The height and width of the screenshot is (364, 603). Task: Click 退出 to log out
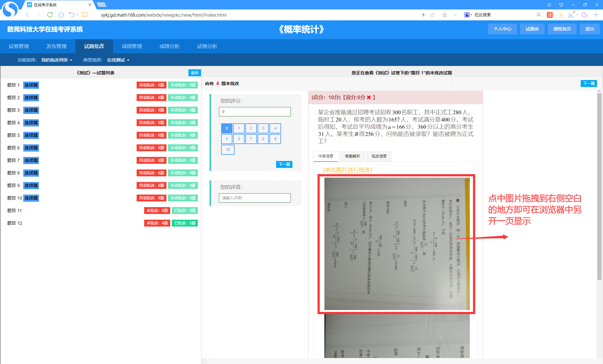[x=589, y=29]
